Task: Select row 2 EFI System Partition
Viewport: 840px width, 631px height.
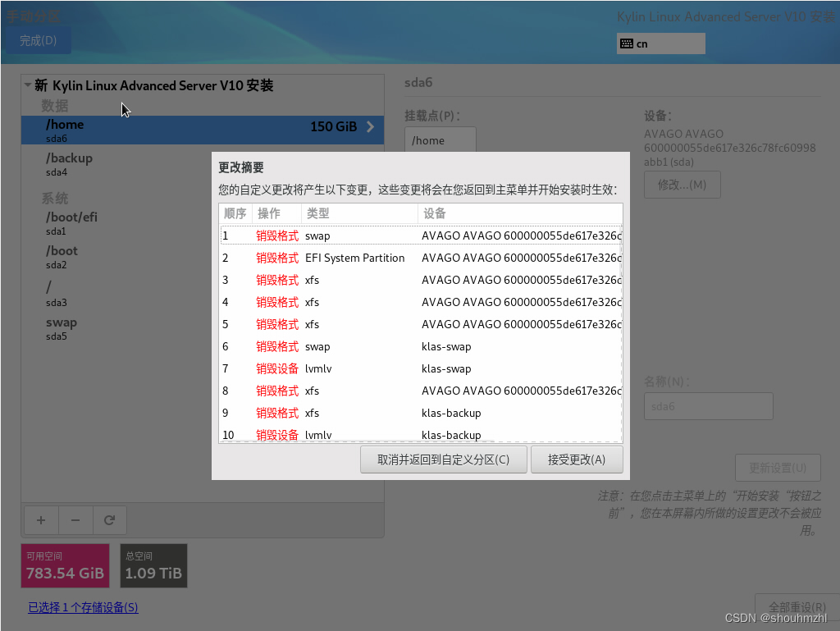Action: 421,258
